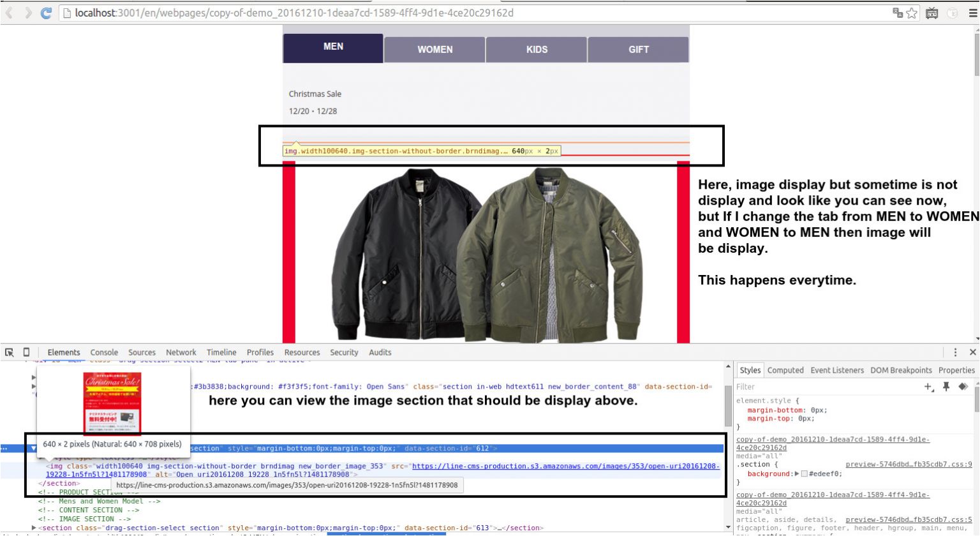Expand the section with data-section-id 613
Image resolution: width=980 pixels, height=536 pixels.
(33, 528)
